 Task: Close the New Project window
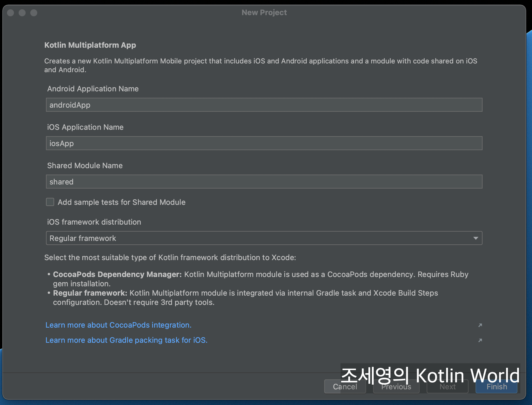[x=10, y=13]
